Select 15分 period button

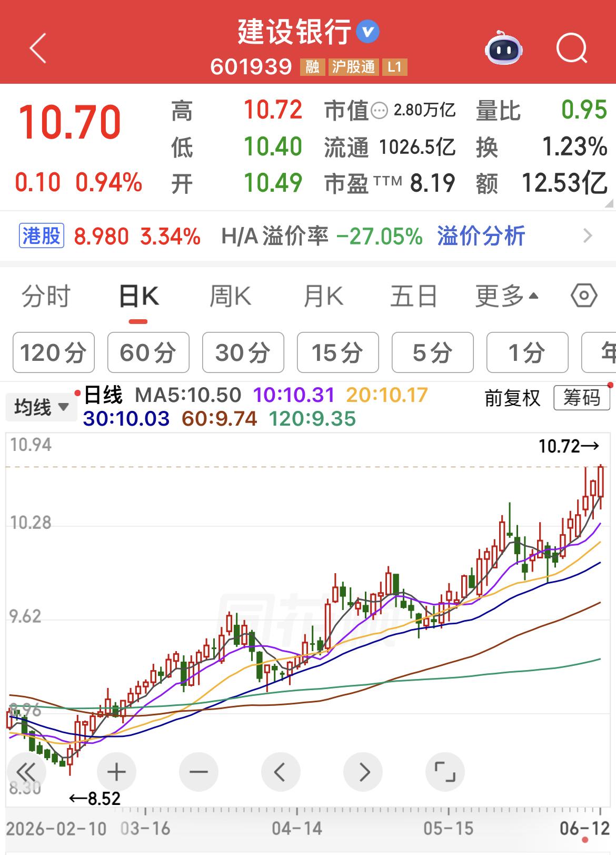pyautogui.click(x=337, y=352)
